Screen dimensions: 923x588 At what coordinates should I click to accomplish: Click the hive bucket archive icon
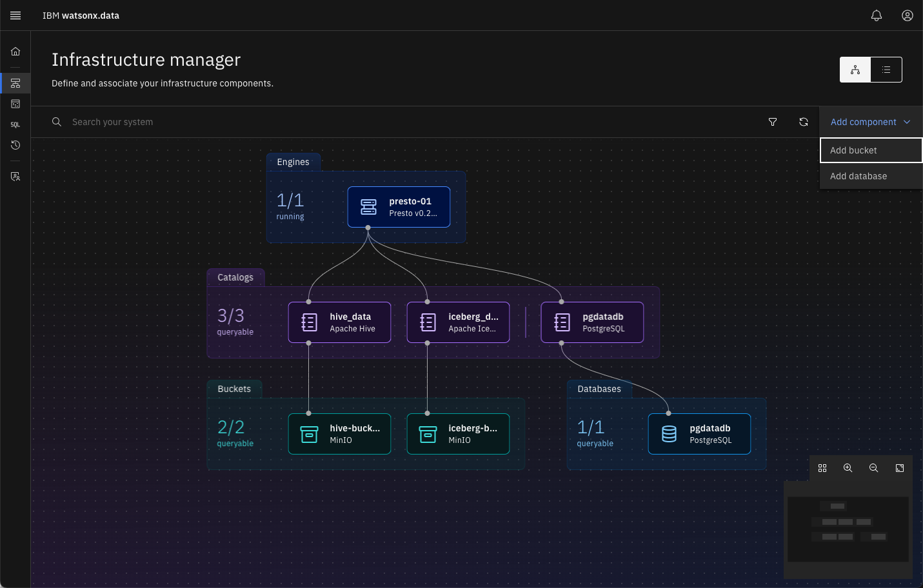310,435
